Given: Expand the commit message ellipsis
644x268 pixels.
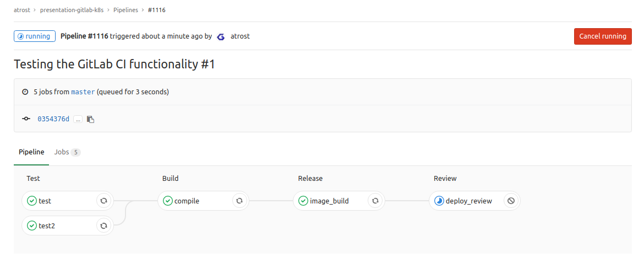Looking at the screenshot, I should point(78,119).
